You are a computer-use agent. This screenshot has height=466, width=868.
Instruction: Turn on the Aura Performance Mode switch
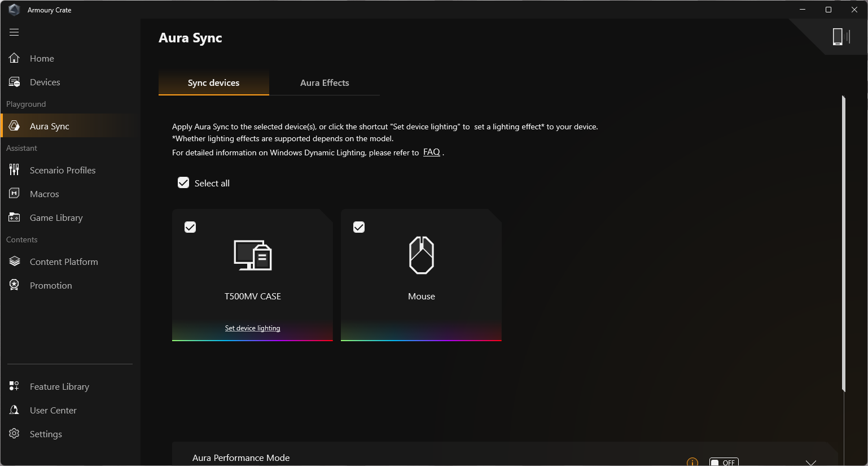(724, 462)
